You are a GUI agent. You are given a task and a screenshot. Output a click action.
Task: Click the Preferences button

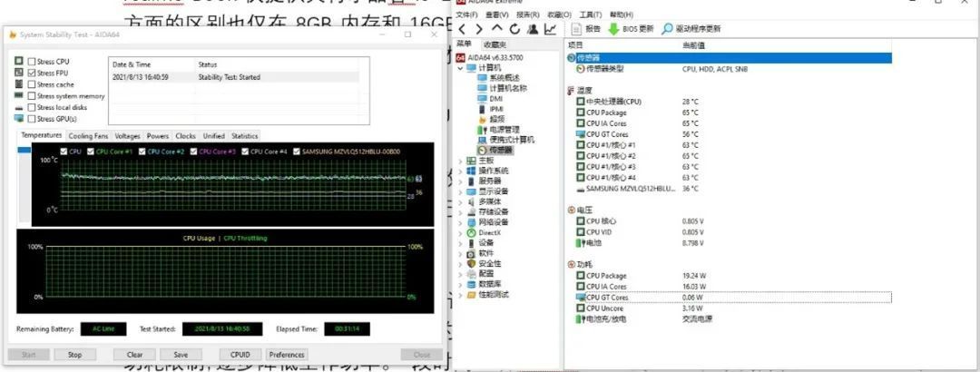pyautogui.click(x=287, y=355)
